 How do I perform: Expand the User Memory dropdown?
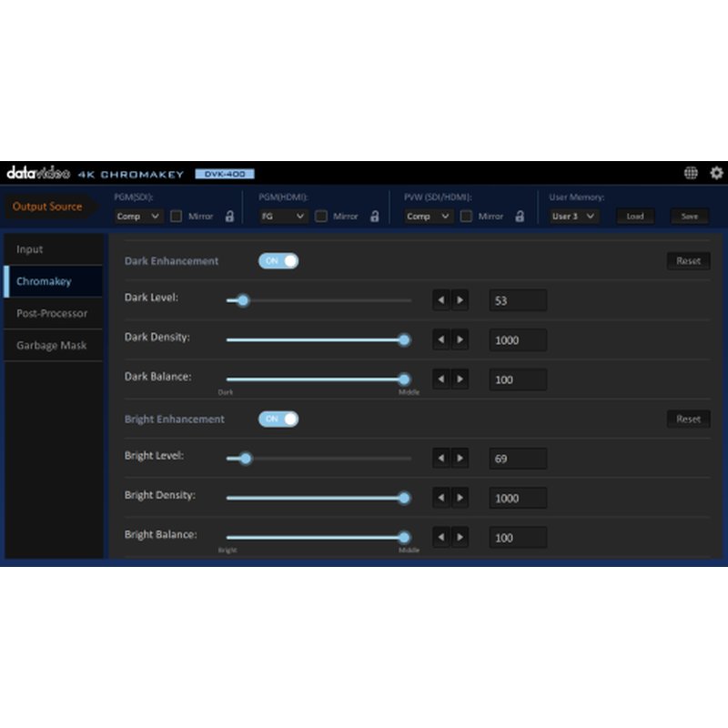574,217
